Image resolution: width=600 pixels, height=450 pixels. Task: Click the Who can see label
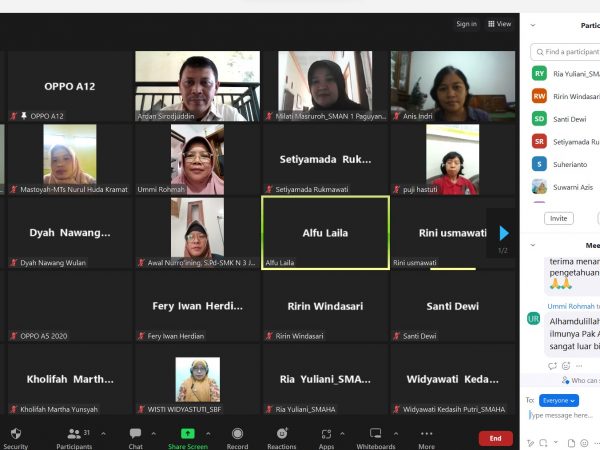pos(584,380)
